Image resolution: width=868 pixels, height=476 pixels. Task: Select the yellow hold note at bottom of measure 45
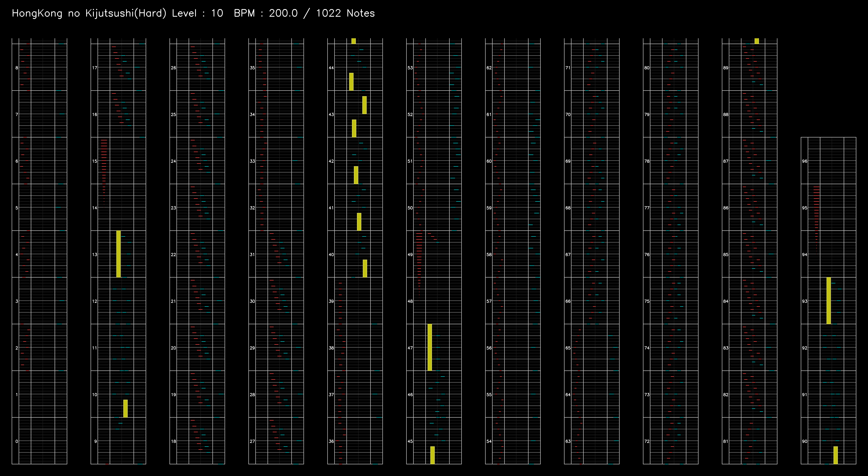(x=432, y=455)
